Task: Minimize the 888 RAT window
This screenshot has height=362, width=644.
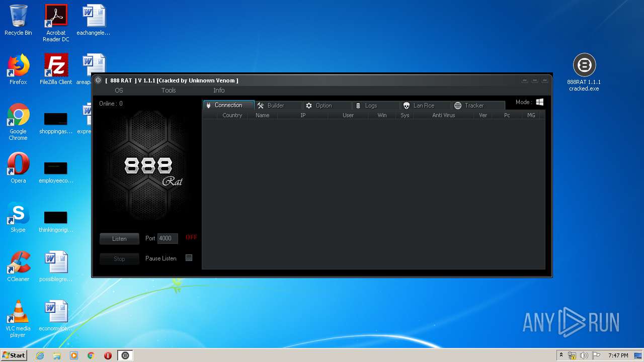Action: coord(525,80)
